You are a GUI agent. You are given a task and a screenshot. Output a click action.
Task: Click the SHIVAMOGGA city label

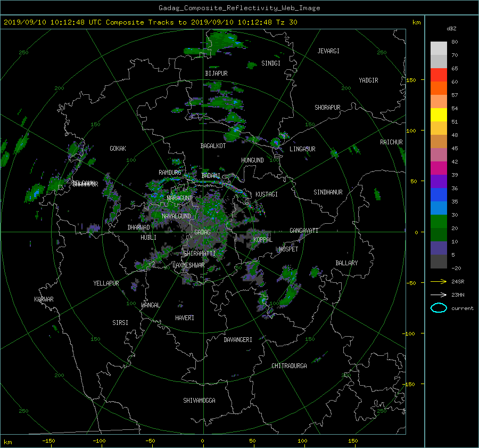pyautogui.click(x=199, y=401)
